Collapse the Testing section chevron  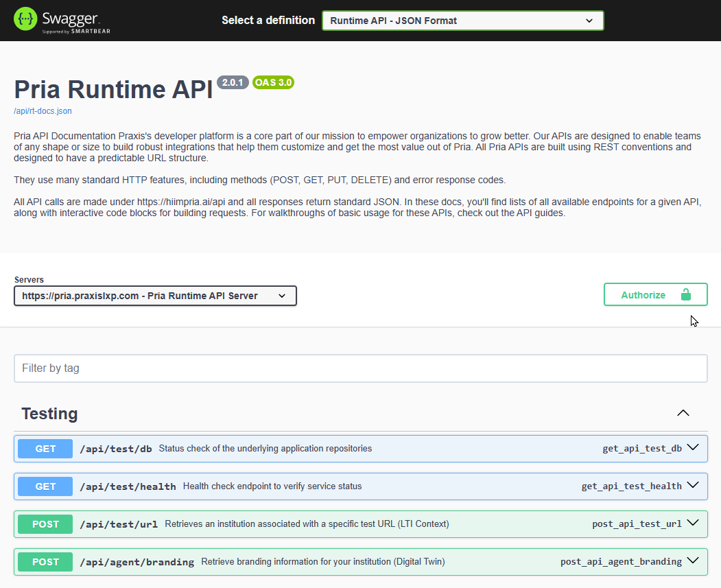(683, 413)
